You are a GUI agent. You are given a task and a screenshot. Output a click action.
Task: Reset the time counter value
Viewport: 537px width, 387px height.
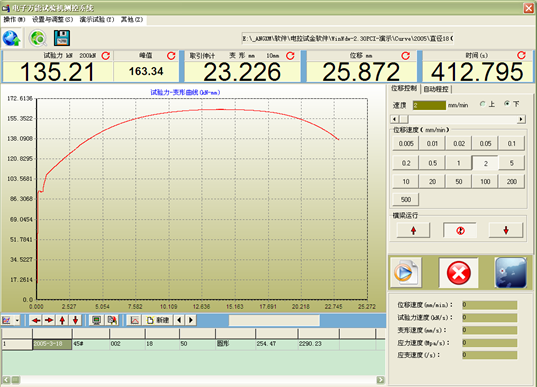(x=521, y=55)
